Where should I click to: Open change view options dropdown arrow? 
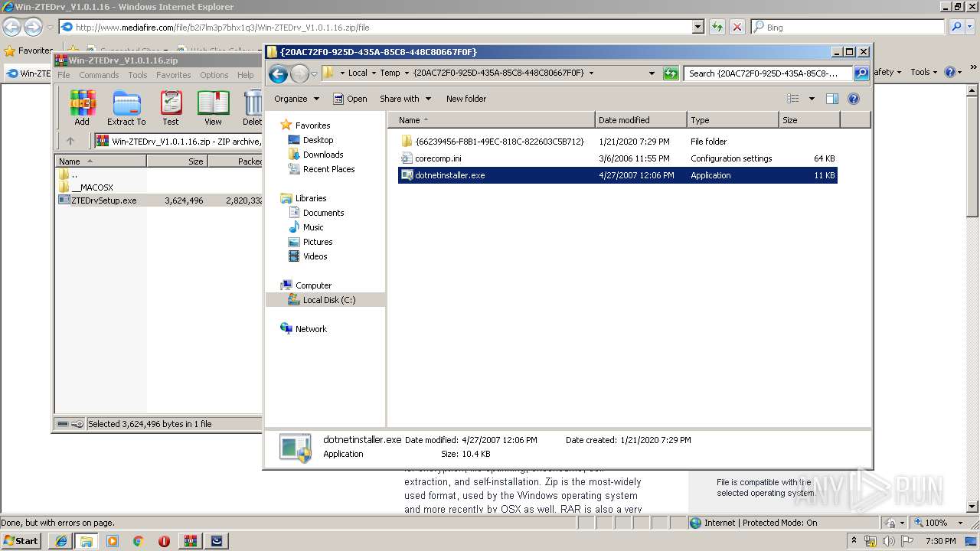[x=812, y=99]
